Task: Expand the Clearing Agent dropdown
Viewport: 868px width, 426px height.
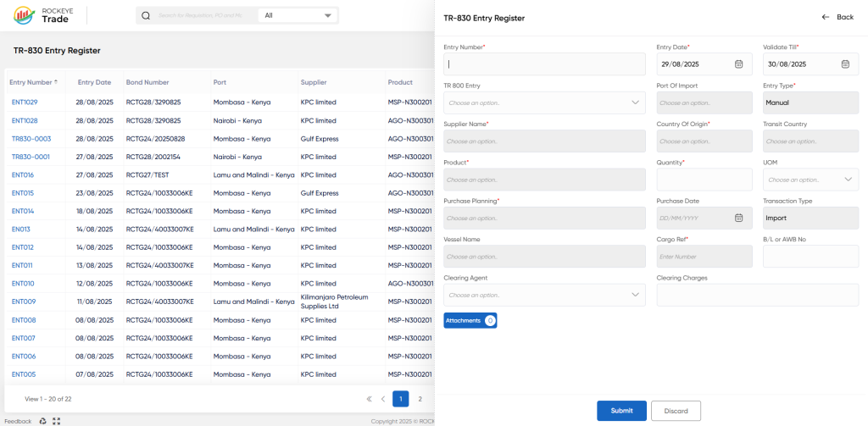Action: tap(544, 295)
